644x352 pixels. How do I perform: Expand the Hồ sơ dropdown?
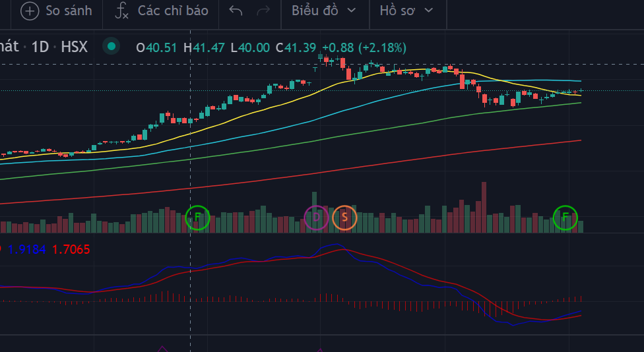[x=407, y=11]
